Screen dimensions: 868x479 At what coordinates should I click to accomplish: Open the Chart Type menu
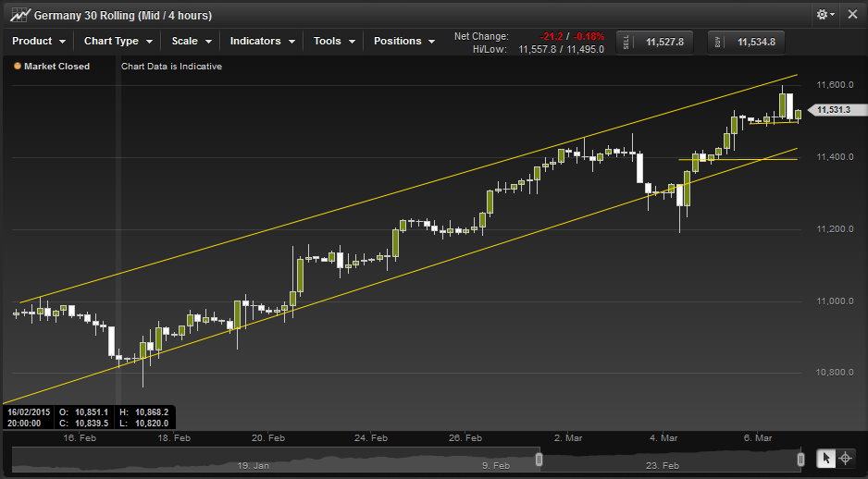[x=118, y=41]
